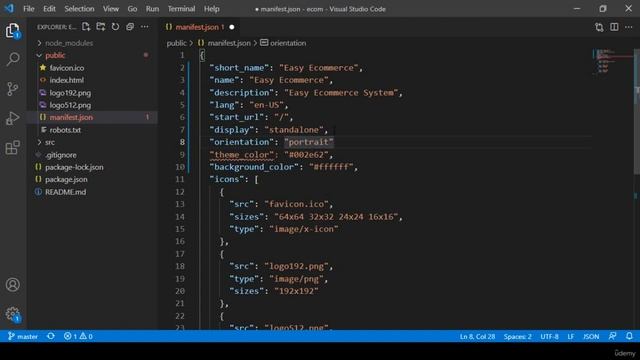Open the feedback icon in status bar
Image resolution: width=640 pixels, height=360 pixels.
click(612, 336)
